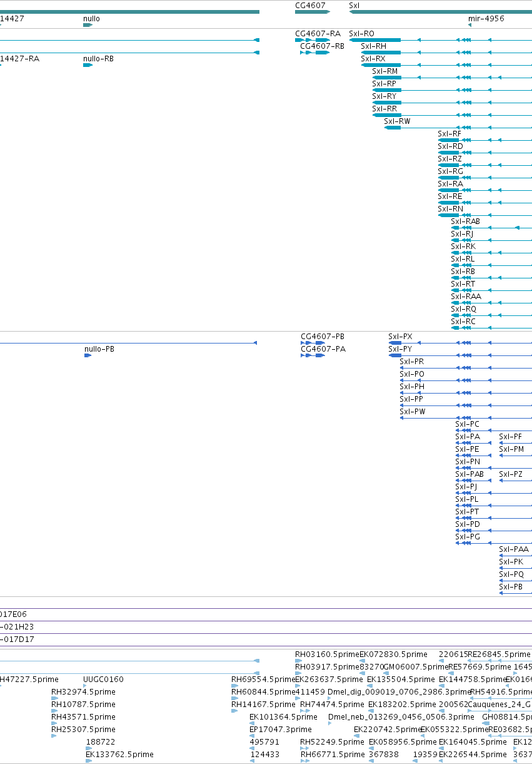Select the mir-4956 feature label
Image resolution: width=532 pixels, height=764 pixels.
(x=486, y=19)
